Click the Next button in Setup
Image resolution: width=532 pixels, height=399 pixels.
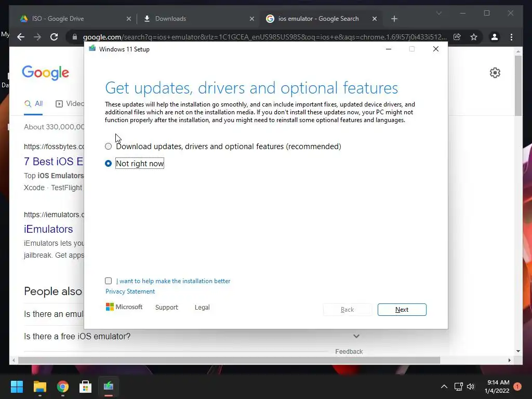[x=402, y=310]
